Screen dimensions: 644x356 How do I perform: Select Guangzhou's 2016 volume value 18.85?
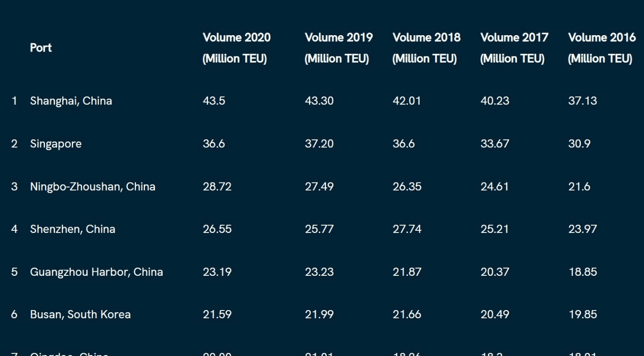coord(584,271)
